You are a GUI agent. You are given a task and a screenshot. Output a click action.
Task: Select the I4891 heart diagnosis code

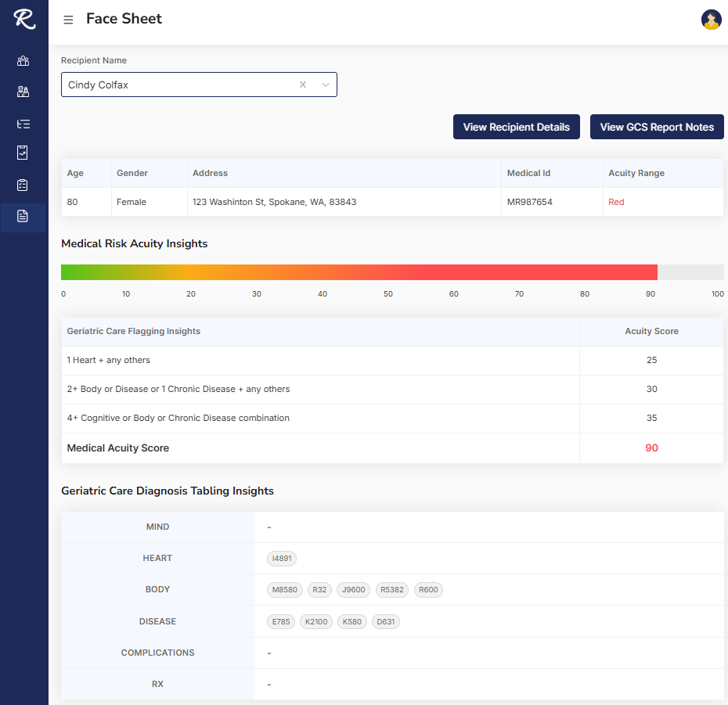point(282,559)
